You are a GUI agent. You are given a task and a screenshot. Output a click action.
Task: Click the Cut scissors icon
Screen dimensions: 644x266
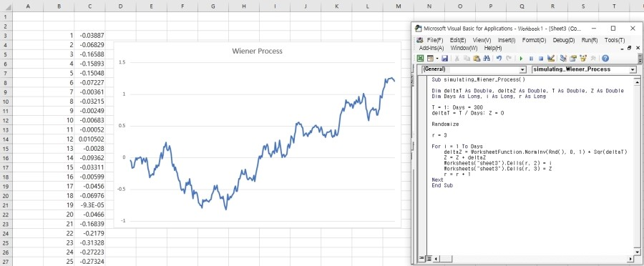coord(457,59)
